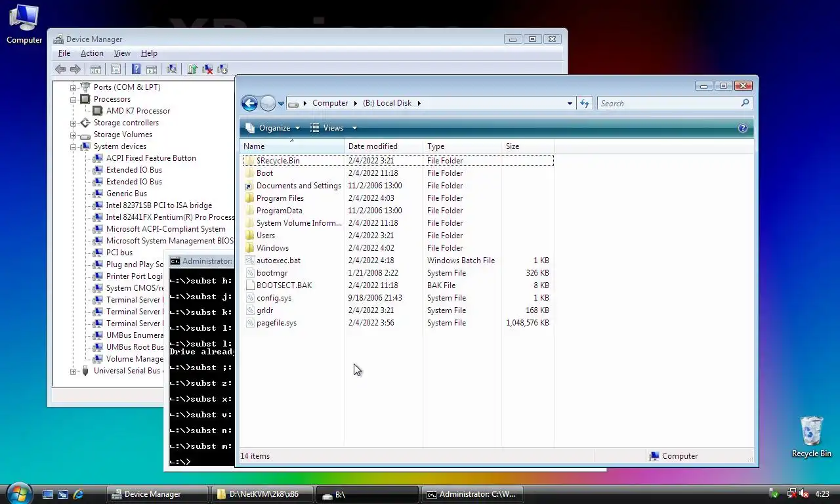Collapse System devices node
Image resolution: width=840 pixels, height=504 pixels.
[x=73, y=146]
